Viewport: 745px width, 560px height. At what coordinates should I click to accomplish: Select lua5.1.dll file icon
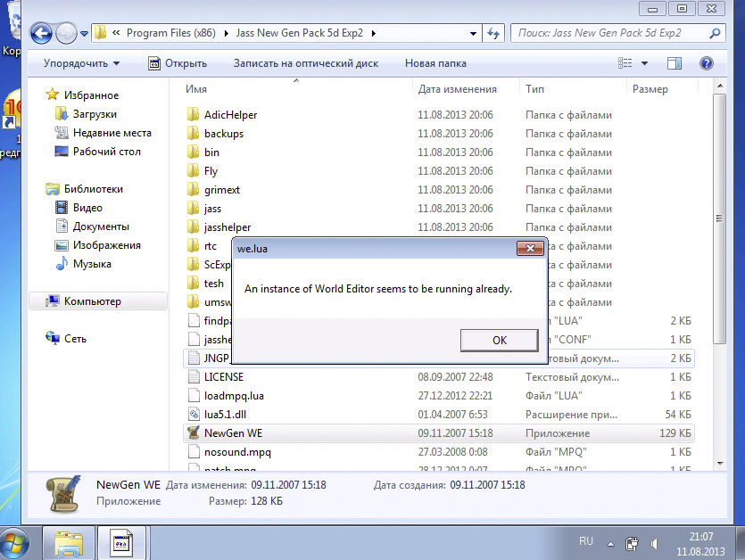[194, 414]
